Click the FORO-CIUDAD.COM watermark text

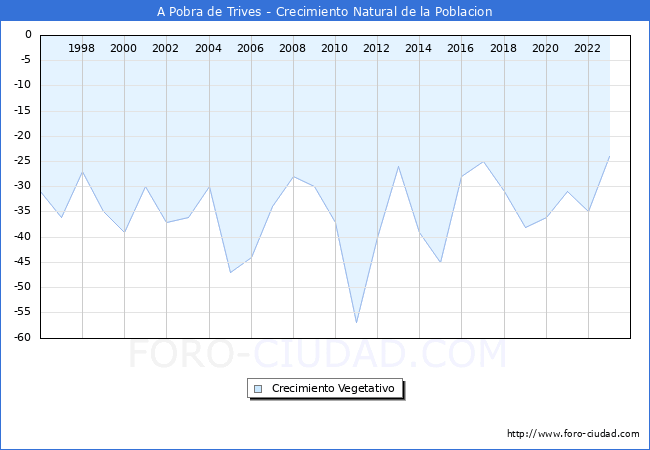click(318, 355)
